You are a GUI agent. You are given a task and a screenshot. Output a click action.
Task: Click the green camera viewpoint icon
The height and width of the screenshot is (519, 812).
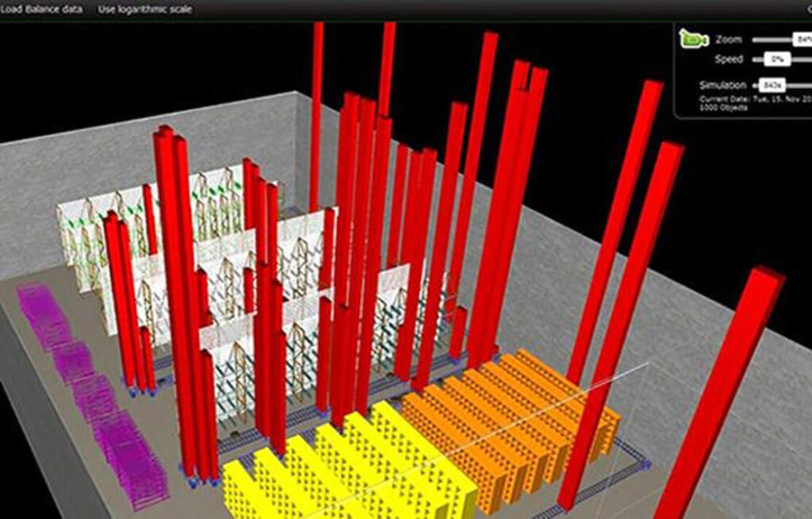(x=691, y=40)
